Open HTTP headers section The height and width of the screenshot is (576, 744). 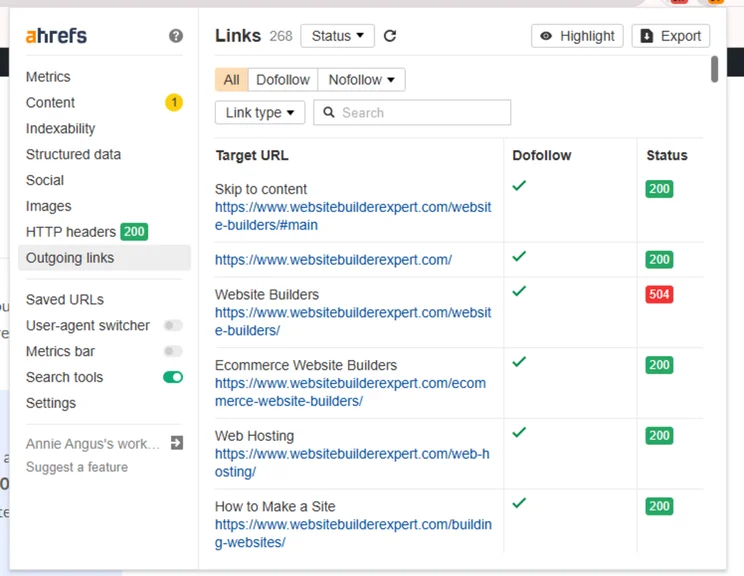coord(71,232)
